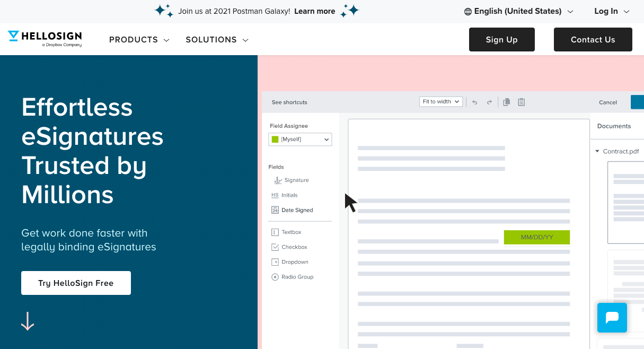Click the Contact Us button

point(593,40)
